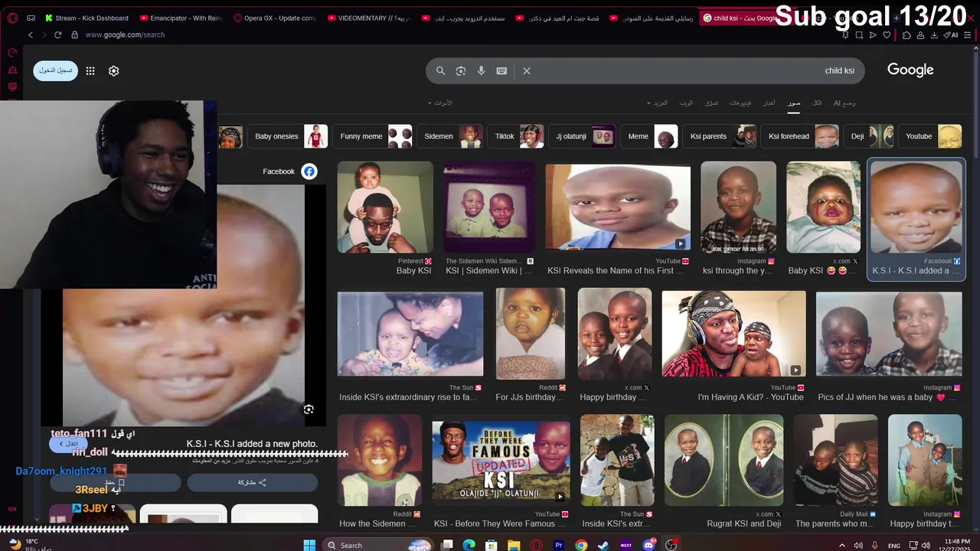
Task: Open the on-screen keyboard input tool
Action: click(501, 70)
